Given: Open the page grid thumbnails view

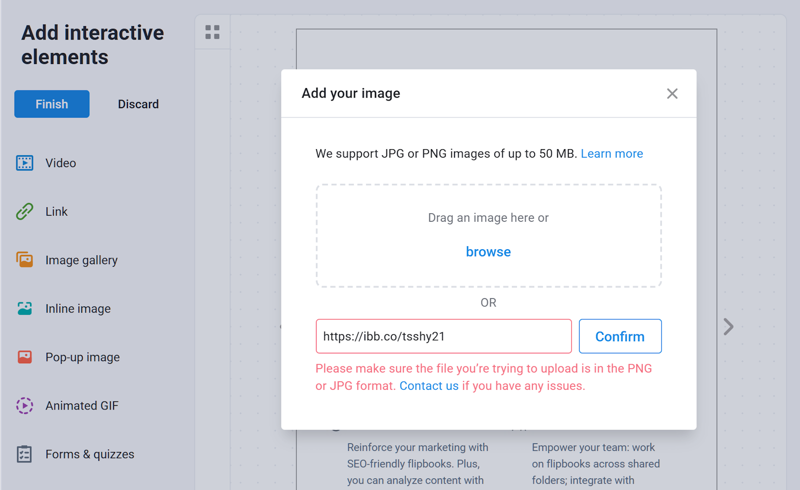Looking at the screenshot, I should click(x=212, y=32).
